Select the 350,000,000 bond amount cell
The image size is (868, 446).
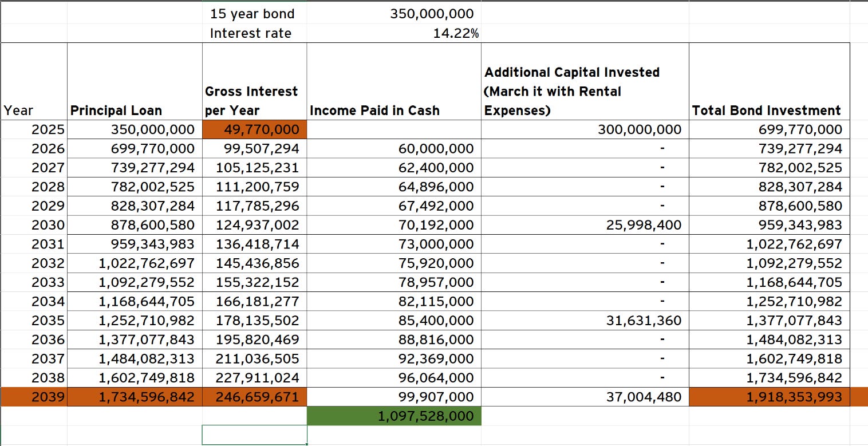(394, 14)
